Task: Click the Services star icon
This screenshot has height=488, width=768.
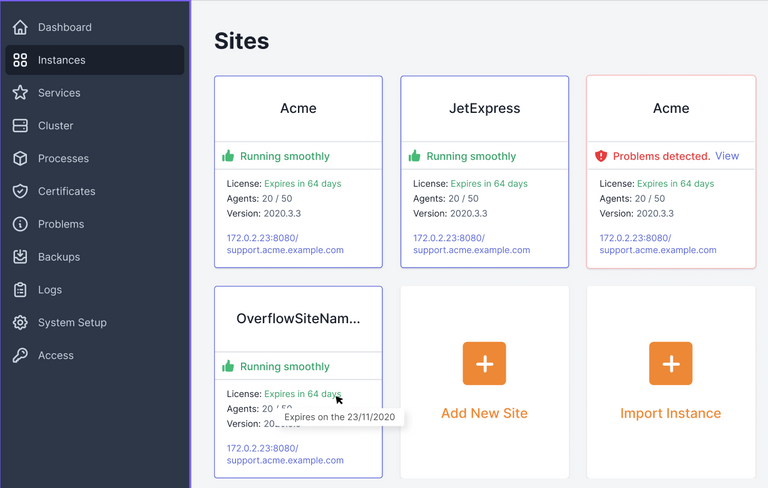Action: click(20, 93)
